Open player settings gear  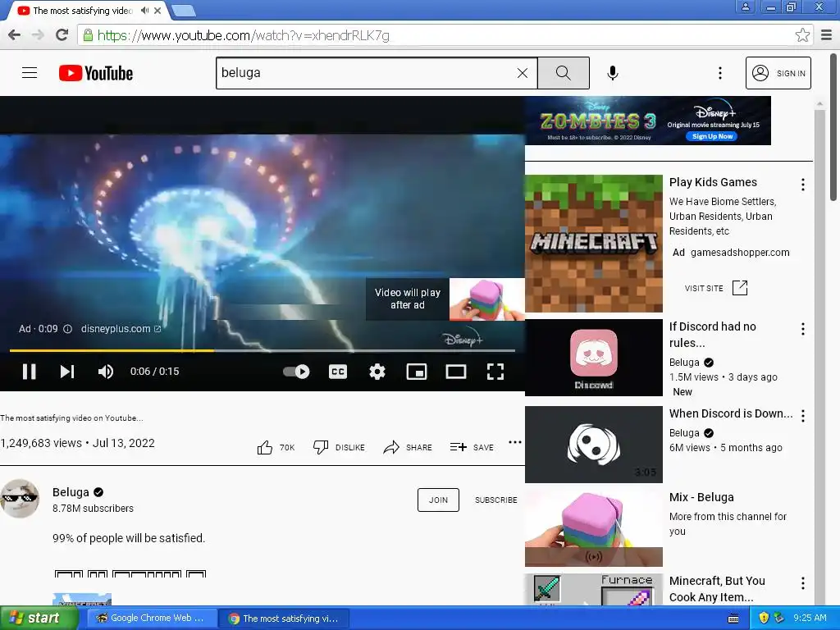pyautogui.click(x=377, y=372)
